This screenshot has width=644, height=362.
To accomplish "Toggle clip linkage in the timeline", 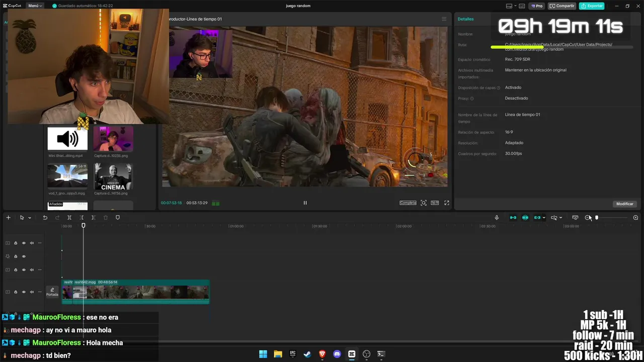I will (537, 218).
